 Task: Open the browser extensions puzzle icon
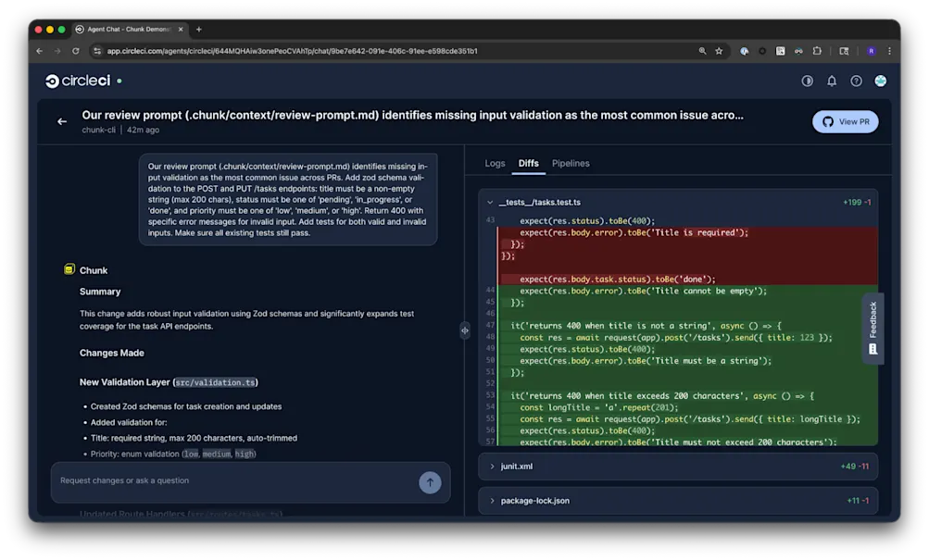point(817,51)
